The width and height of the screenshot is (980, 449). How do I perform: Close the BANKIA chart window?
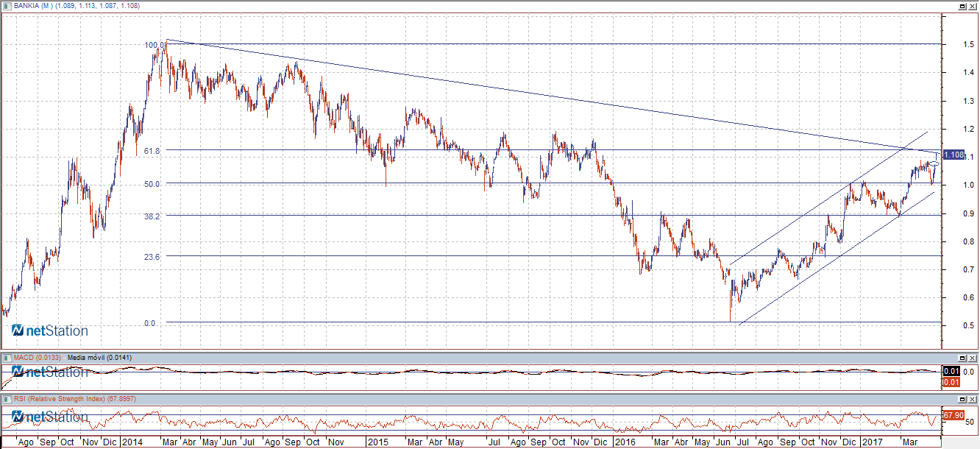tap(973, 6)
